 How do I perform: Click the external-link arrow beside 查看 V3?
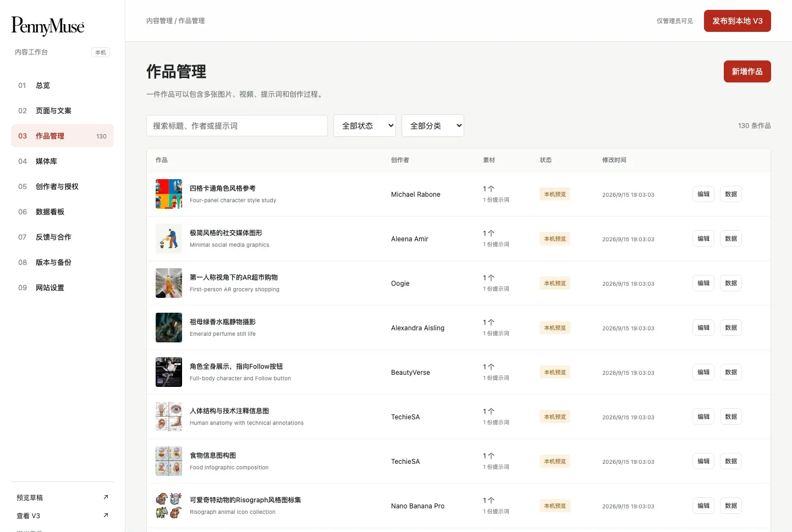tap(106, 516)
